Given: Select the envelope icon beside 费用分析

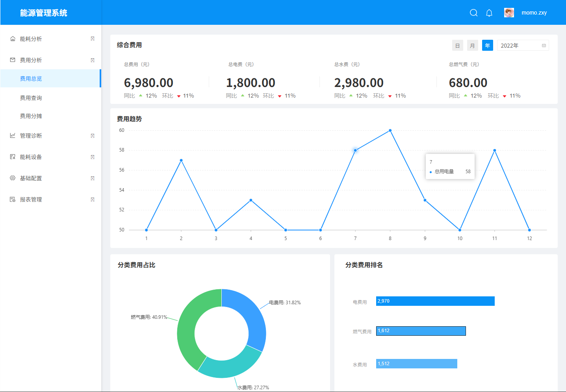Looking at the screenshot, I should tap(13, 60).
